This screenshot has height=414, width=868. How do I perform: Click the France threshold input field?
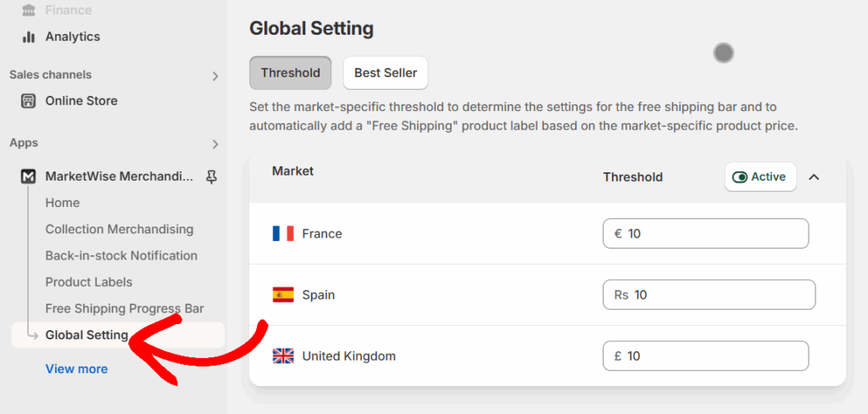712,233
